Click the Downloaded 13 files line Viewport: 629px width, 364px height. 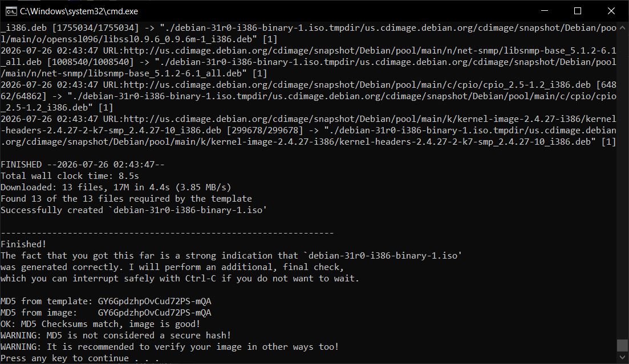click(x=116, y=187)
